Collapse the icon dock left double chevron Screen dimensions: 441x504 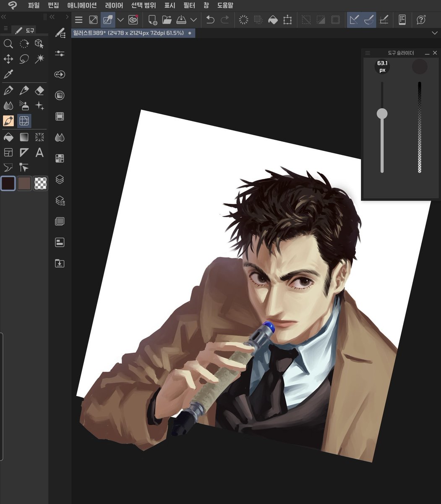(x=52, y=17)
